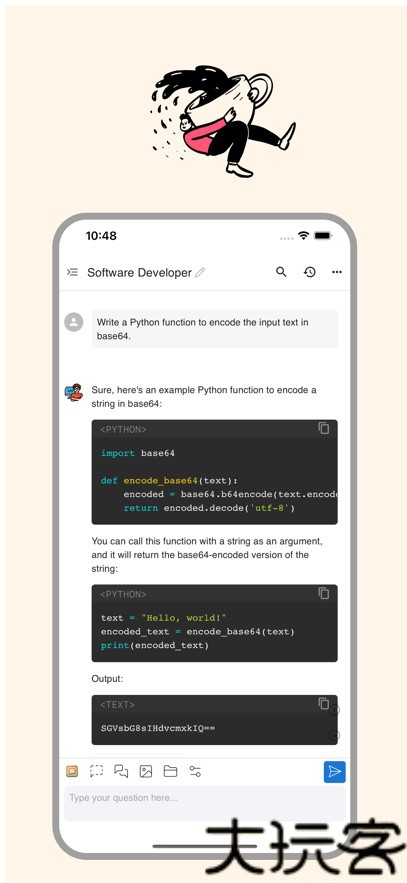Open chat history clock icon

click(310, 272)
